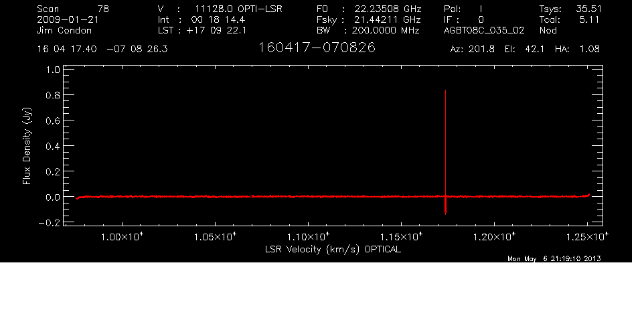
Task: Click the y-axis tick label 0.0
Action: [x=53, y=197]
